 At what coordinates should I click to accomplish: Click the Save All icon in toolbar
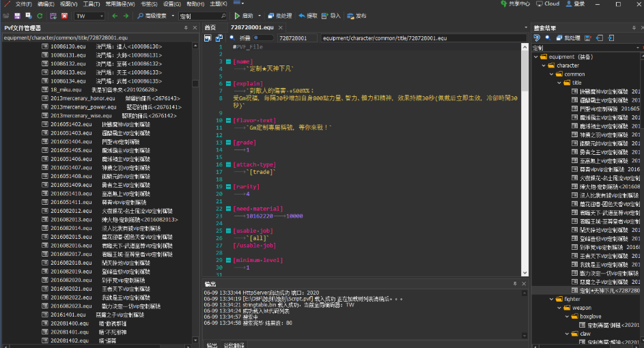pos(28,16)
